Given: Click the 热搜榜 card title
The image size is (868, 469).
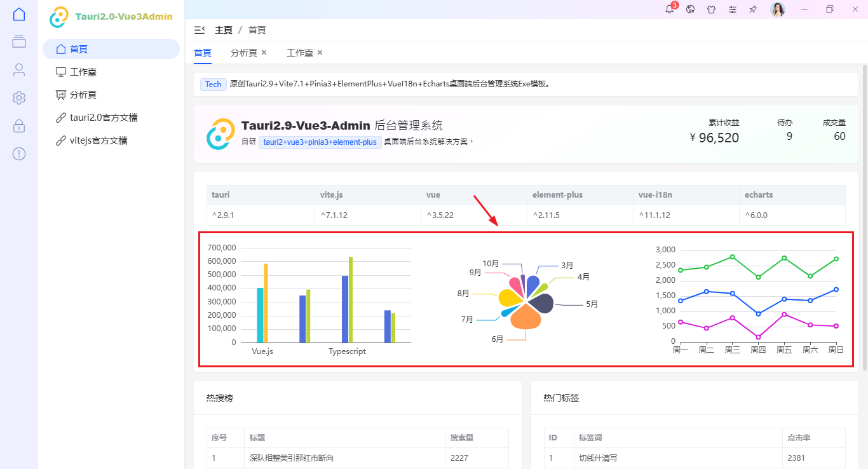Looking at the screenshot, I should tap(220, 398).
